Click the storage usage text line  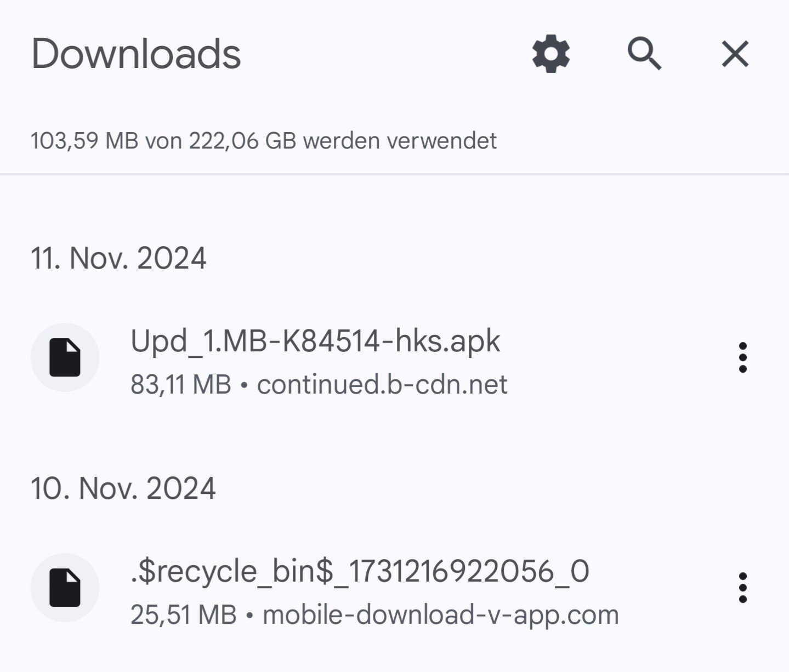pos(263,141)
